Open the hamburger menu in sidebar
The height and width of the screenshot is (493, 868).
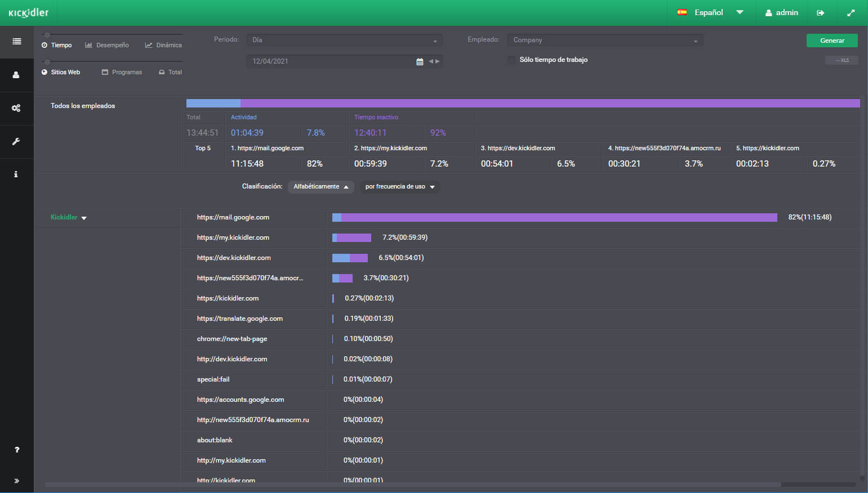17,41
